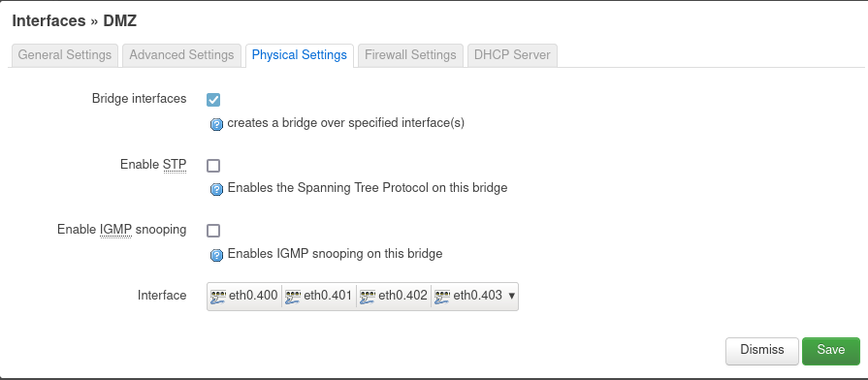Screen dimensions: 868x380
Task: Expand the Interface dropdown arrow
Action: (511, 296)
